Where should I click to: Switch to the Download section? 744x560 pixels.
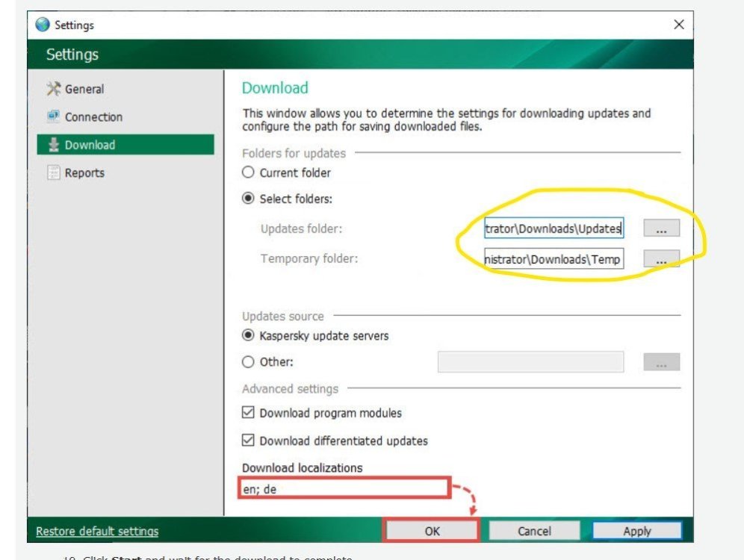[125, 145]
